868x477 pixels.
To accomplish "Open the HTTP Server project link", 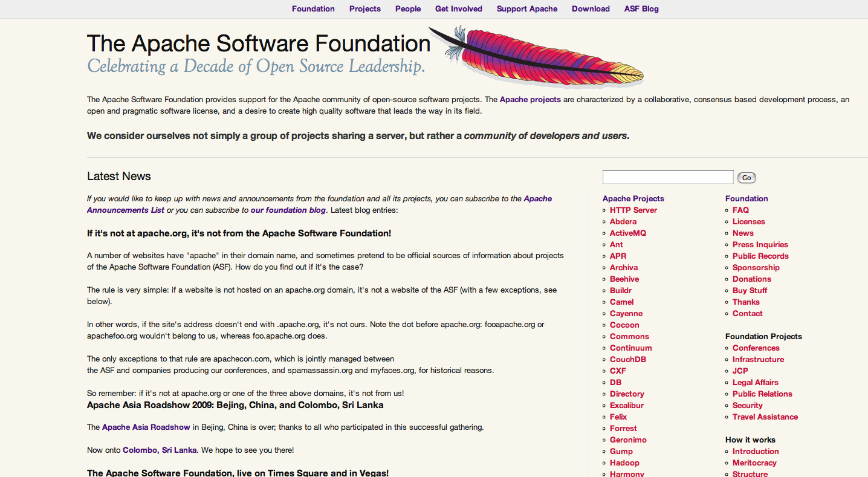I will point(633,210).
